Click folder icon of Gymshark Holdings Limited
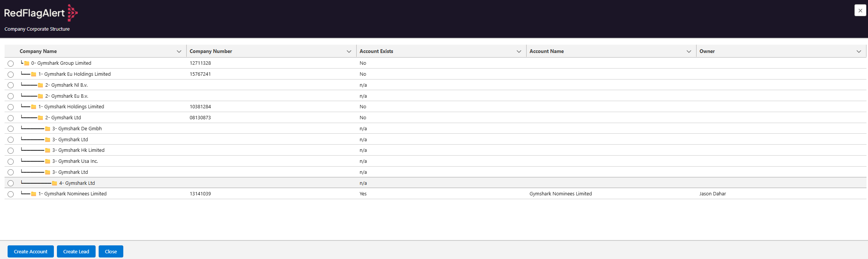The height and width of the screenshot is (259, 868). pyautogui.click(x=34, y=107)
